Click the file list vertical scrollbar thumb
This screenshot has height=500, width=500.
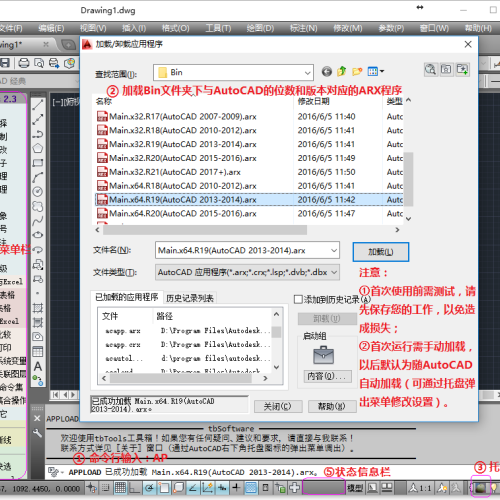click(408, 179)
